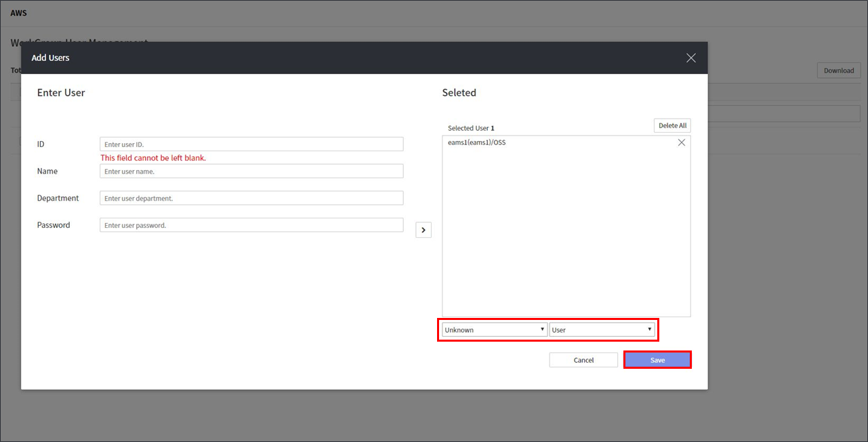Click the Password field label
Viewport: 868px width, 442px height.
[54, 225]
